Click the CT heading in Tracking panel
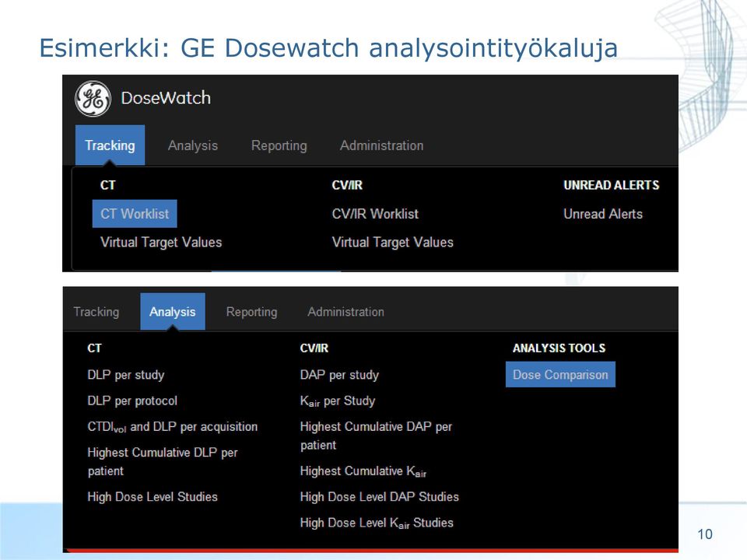747x560 pixels. tap(107, 185)
